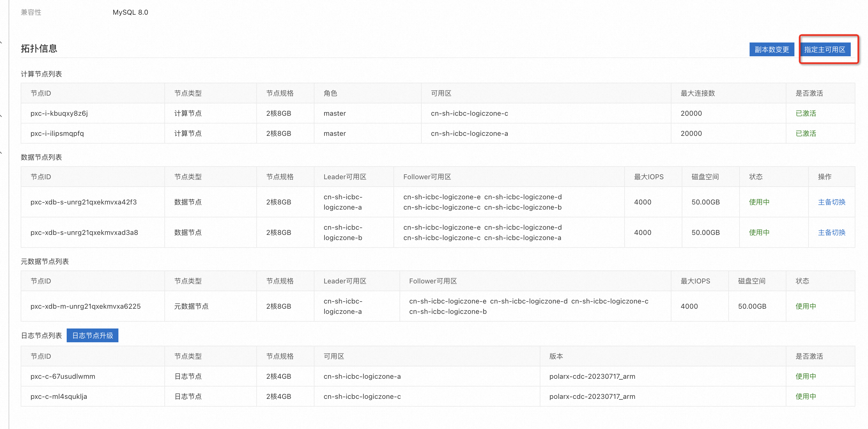Click the 副本数变更 button

click(x=771, y=49)
